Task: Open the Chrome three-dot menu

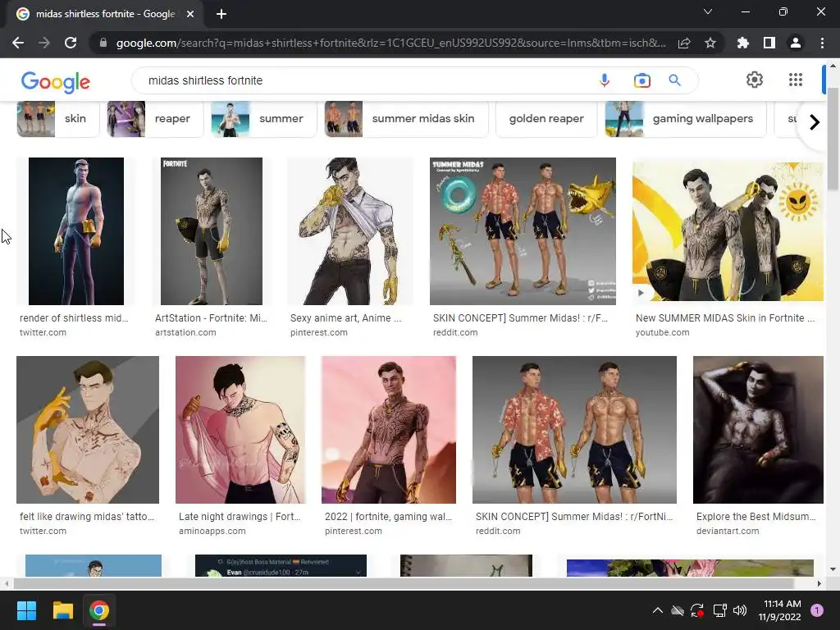Action: (x=822, y=43)
